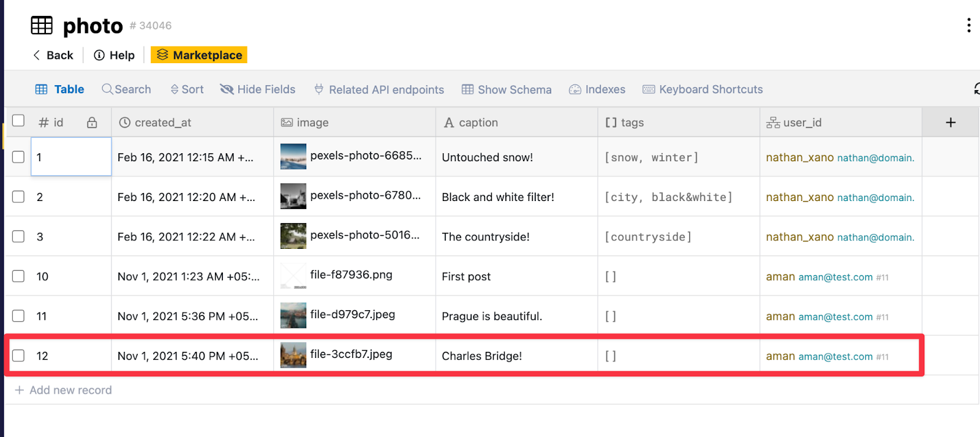Toggle the select-all header checkbox
This screenshot has width=980, height=437.
pos(18,121)
